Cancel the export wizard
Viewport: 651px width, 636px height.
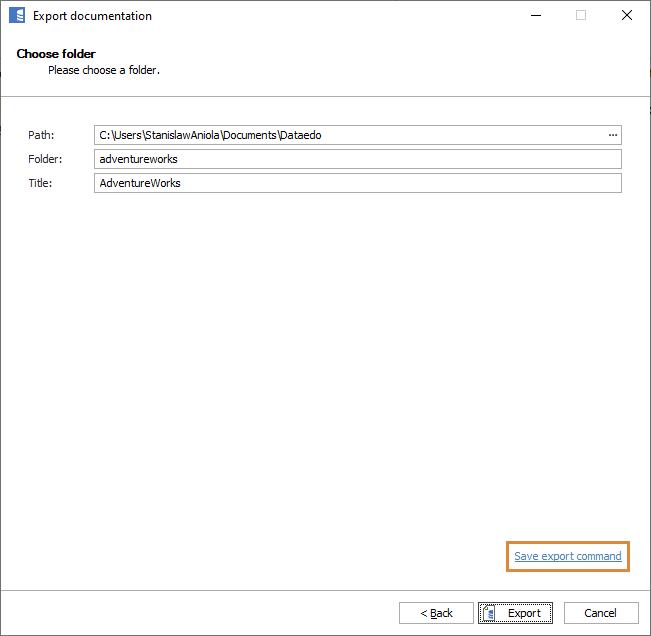(600, 613)
